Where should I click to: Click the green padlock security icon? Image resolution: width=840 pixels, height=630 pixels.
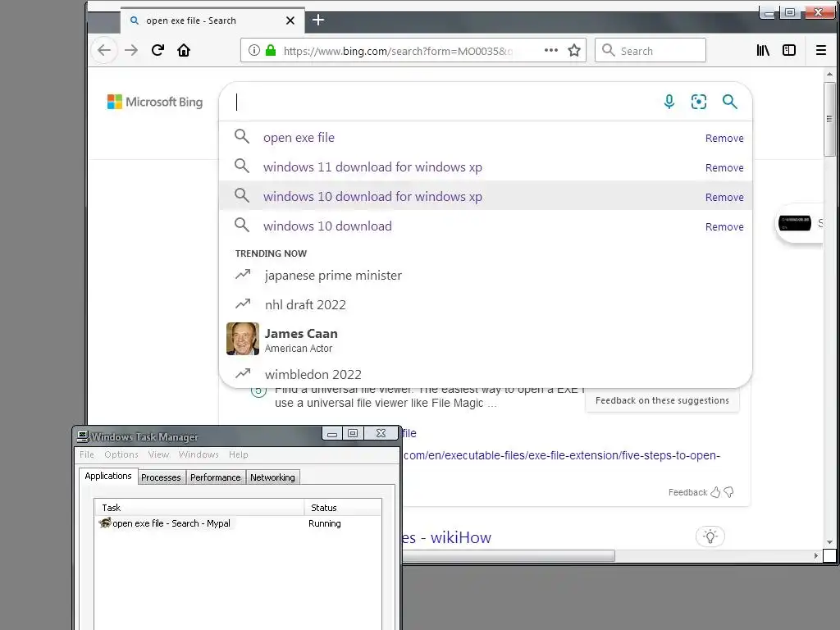271,50
